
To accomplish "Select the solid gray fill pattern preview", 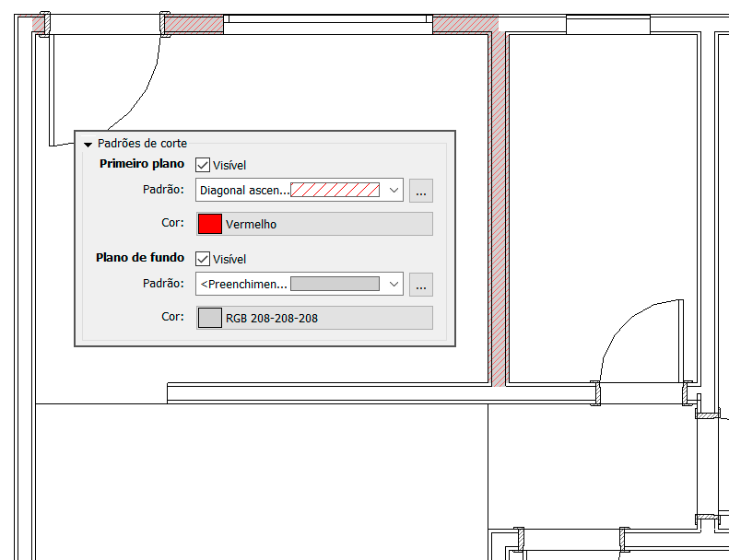I will pyautogui.click(x=335, y=285).
